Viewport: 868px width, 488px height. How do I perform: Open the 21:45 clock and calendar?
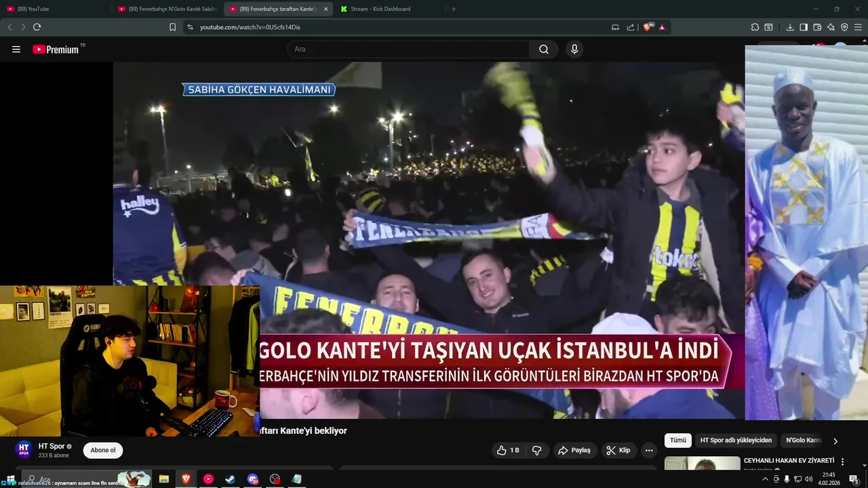coord(828,479)
